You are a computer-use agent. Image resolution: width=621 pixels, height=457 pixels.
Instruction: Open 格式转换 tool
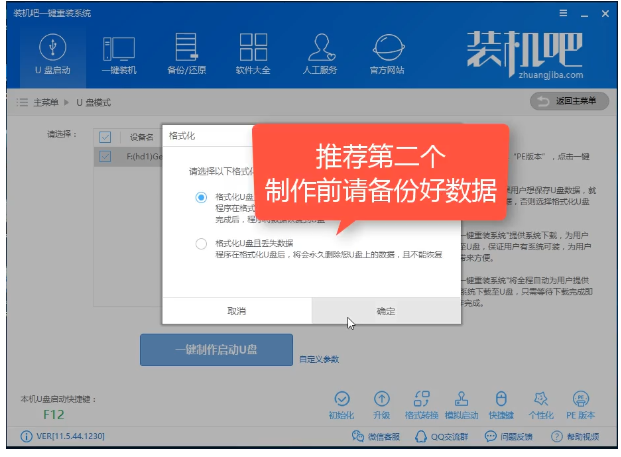click(x=422, y=403)
